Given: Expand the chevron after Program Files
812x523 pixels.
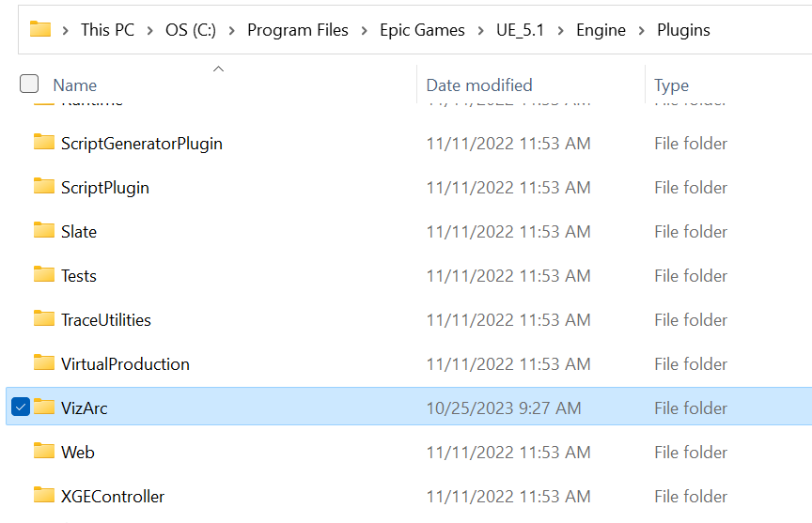Looking at the screenshot, I should tap(364, 30).
